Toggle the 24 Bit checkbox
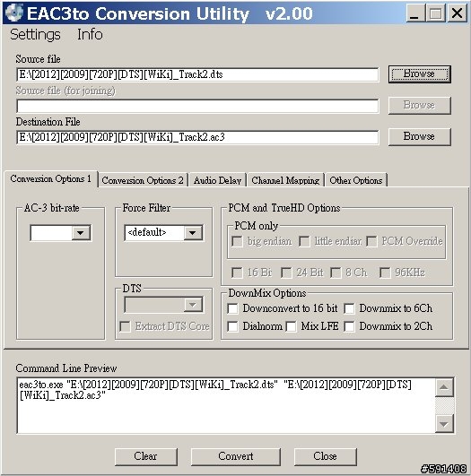 [286, 273]
